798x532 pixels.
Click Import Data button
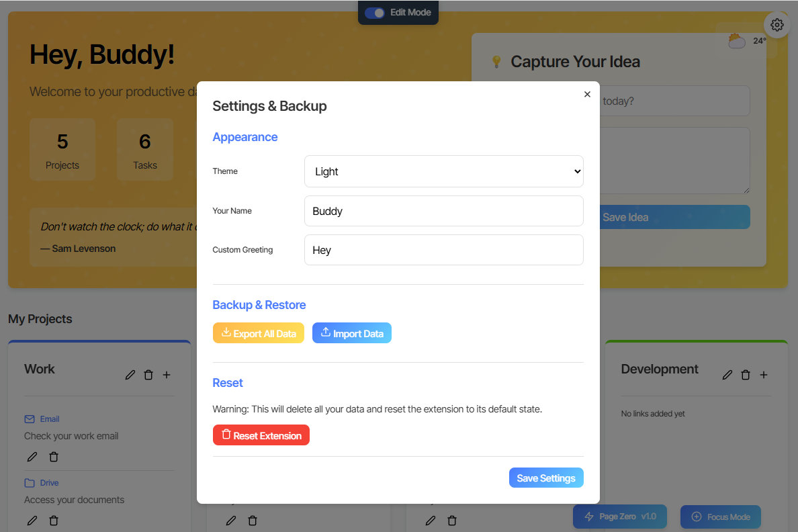coord(351,333)
